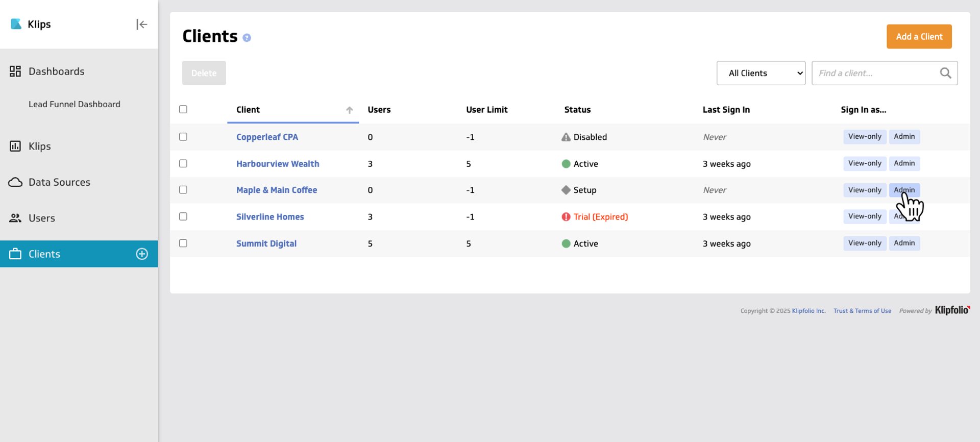This screenshot has height=442, width=980.
Task: Toggle the select-all clients checkbox
Action: pyautogui.click(x=183, y=109)
